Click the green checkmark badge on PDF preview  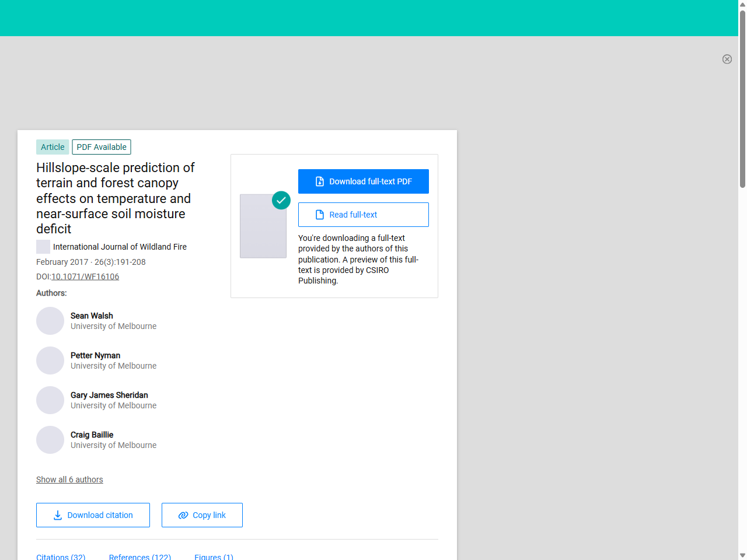(281, 200)
